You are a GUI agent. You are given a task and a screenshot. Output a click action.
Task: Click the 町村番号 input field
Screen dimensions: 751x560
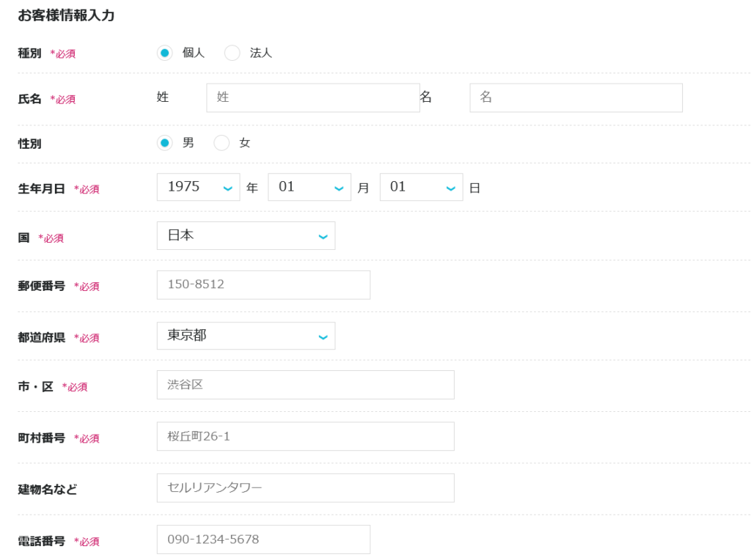coord(306,436)
